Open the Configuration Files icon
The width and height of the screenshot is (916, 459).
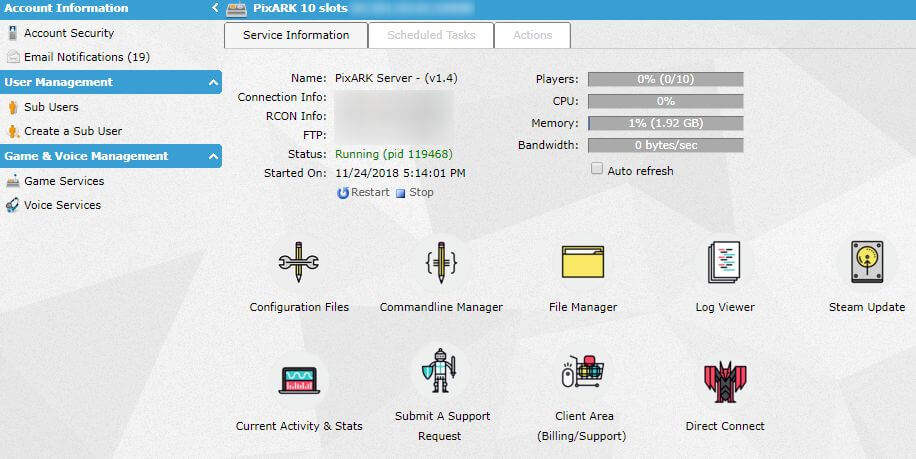point(298,263)
